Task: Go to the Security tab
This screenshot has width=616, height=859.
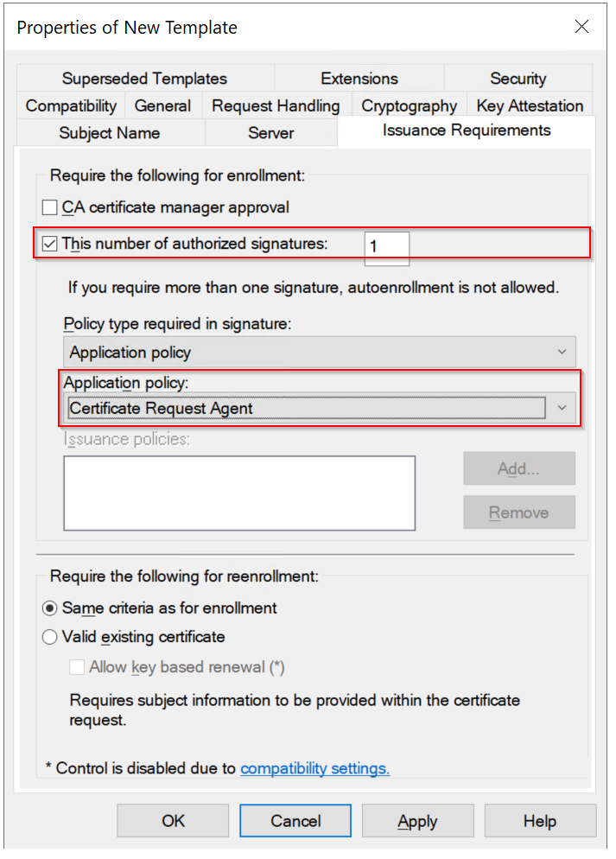Action: pyautogui.click(x=518, y=79)
